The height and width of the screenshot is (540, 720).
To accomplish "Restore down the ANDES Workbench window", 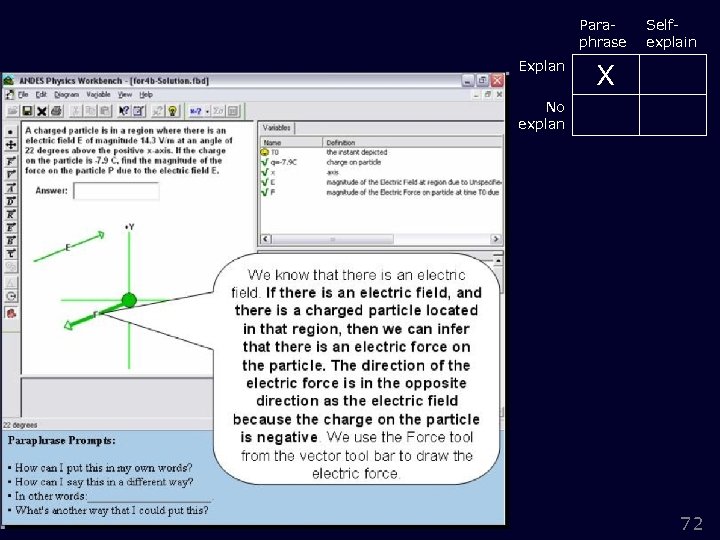I will coord(482,81).
